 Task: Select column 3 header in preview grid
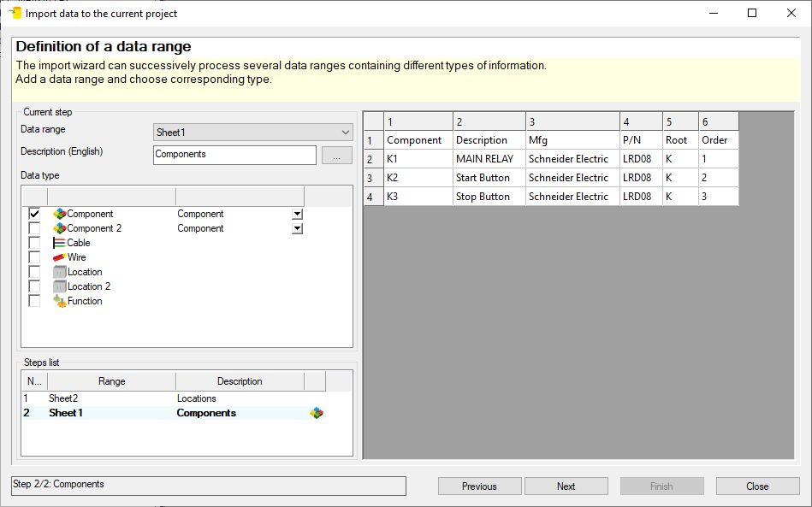[572, 121]
